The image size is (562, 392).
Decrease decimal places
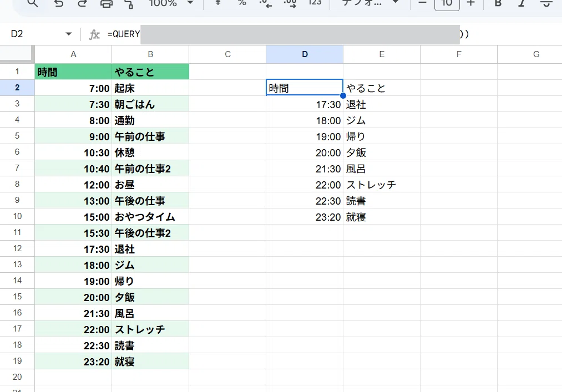click(x=265, y=3)
